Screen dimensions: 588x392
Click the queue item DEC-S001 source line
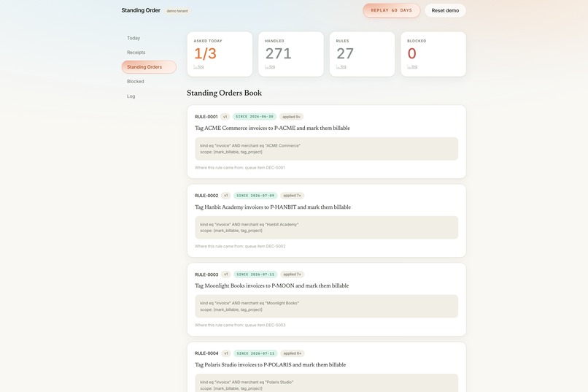(239, 168)
